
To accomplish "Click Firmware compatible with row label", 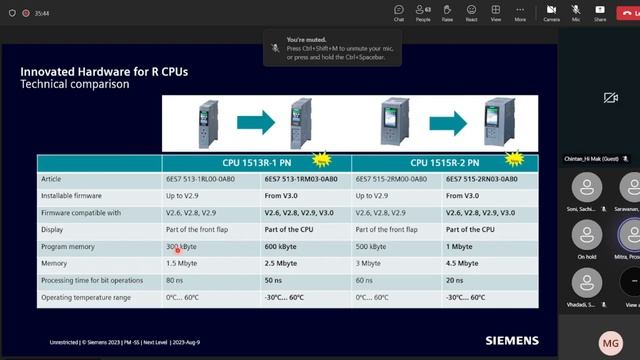I will [x=81, y=213].
